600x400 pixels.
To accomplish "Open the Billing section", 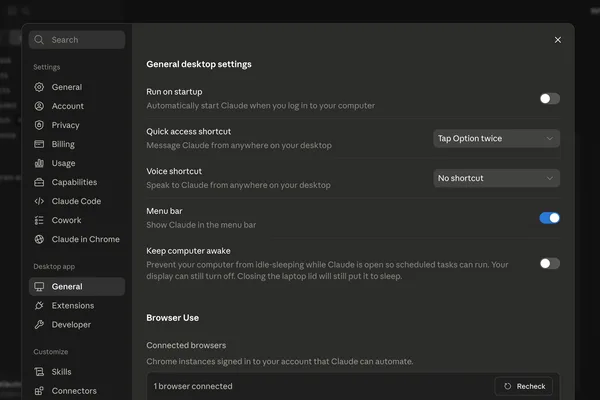I will (77, 144).
